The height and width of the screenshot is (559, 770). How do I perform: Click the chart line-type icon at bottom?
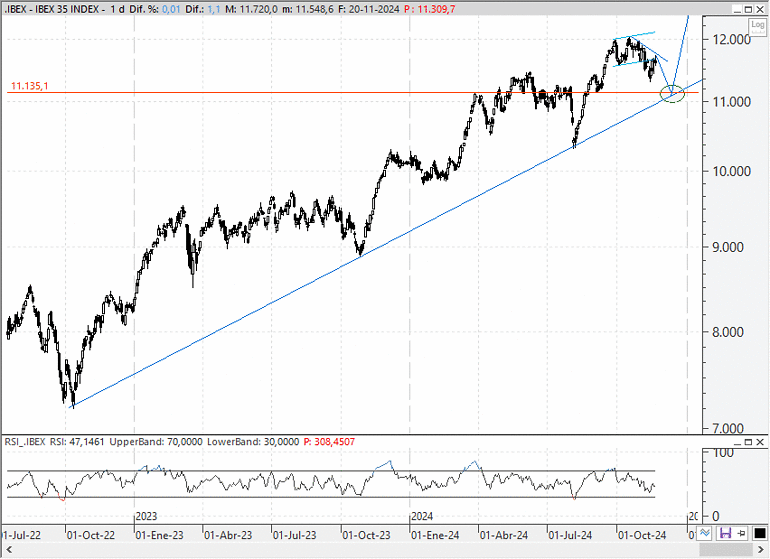point(705,533)
